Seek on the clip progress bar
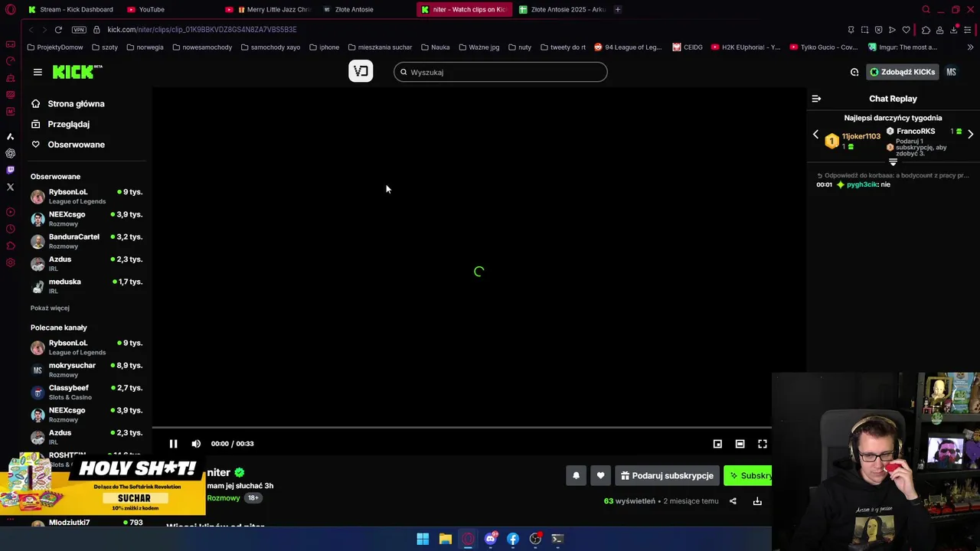Image resolution: width=980 pixels, height=551 pixels. (x=462, y=428)
